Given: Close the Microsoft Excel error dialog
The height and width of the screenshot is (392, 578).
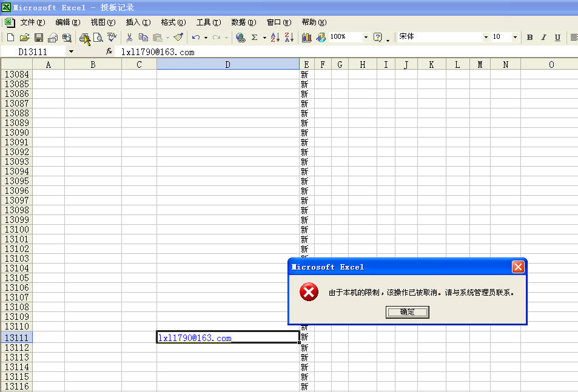Looking at the screenshot, I should [x=518, y=267].
